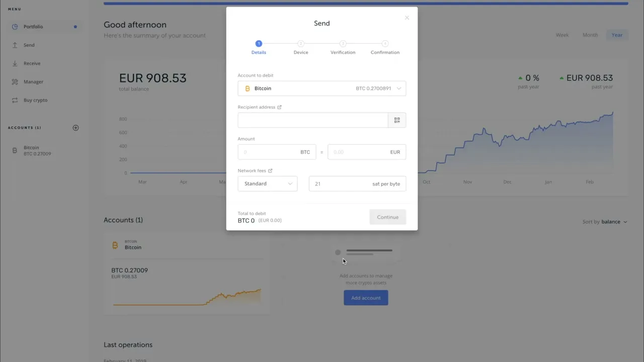Click the Receive icon in sidebar

[x=15, y=63]
